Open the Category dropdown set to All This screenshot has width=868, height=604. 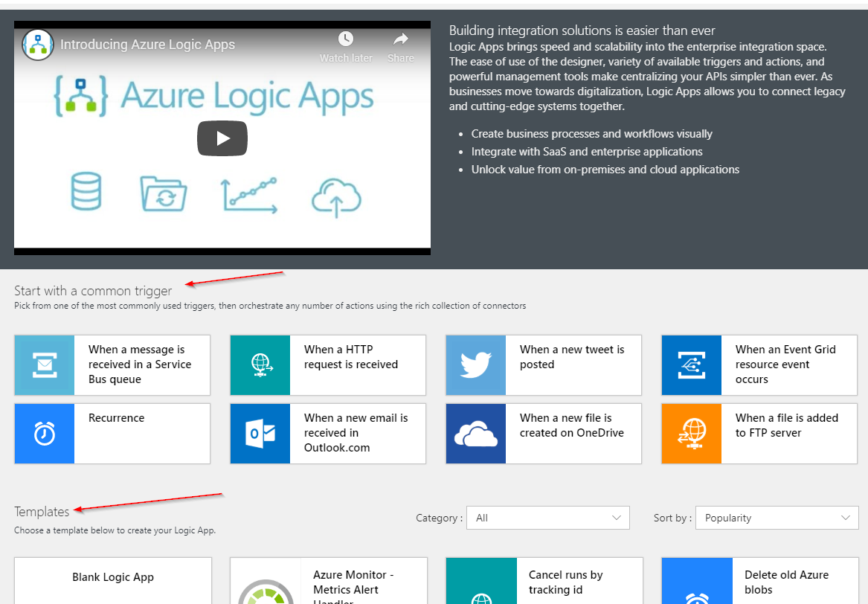tap(547, 518)
